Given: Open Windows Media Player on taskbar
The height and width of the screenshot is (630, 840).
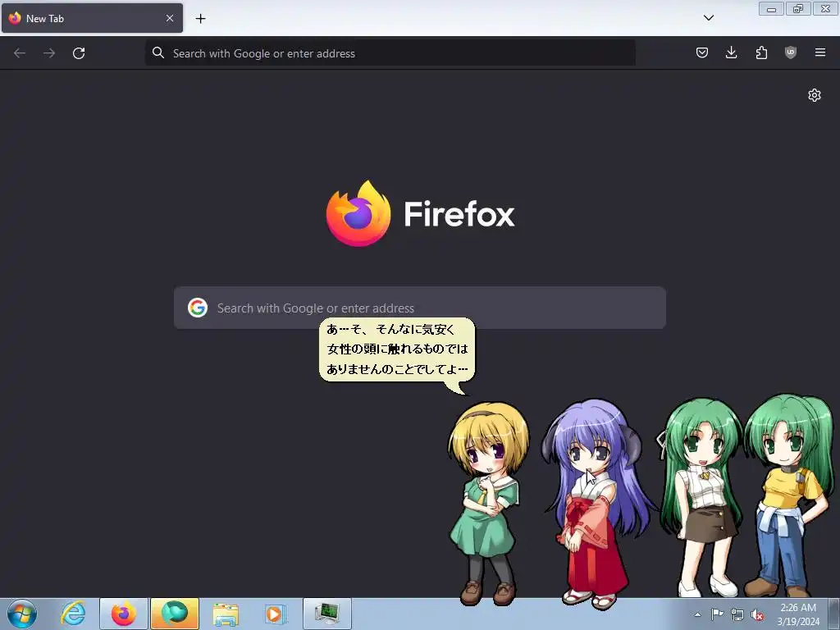Looking at the screenshot, I should 276,614.
